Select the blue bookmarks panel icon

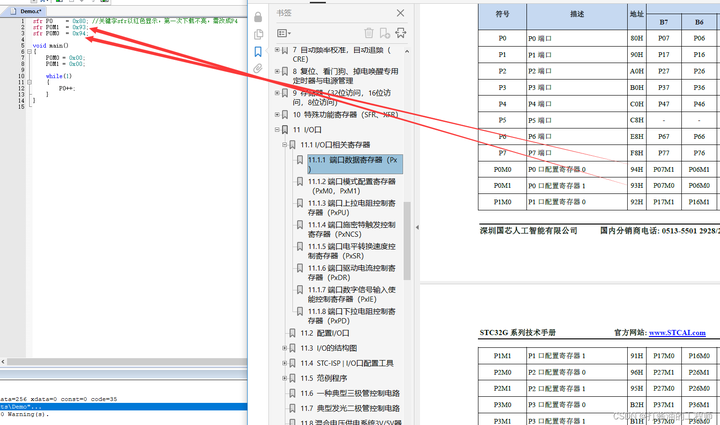258,51
